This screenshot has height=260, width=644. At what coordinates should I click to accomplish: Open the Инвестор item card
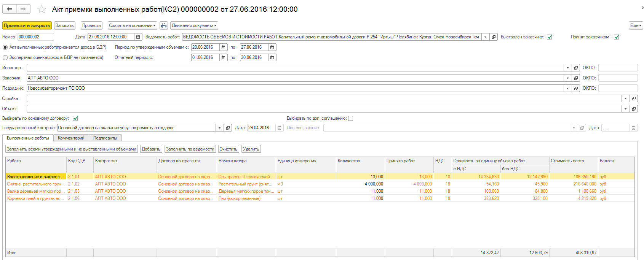[x=576, y=68]
